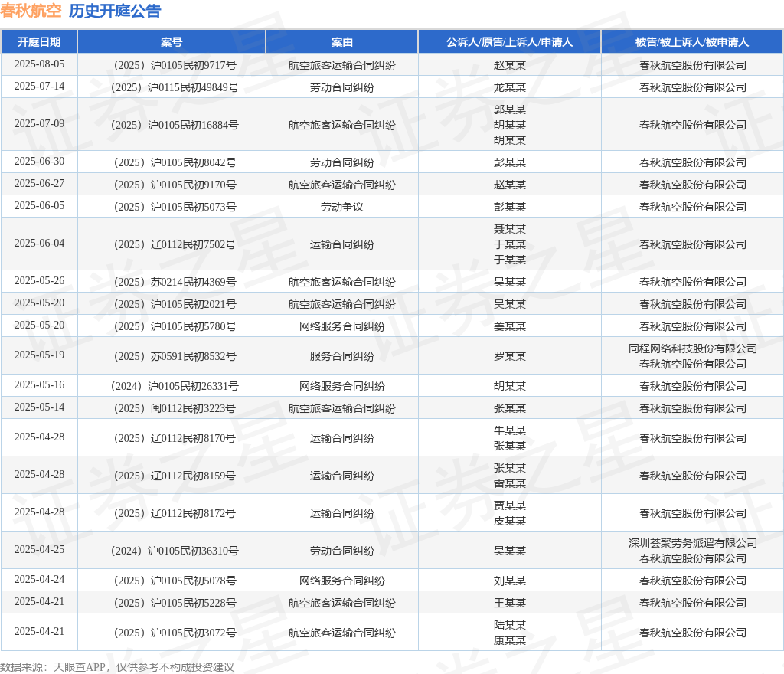The width and height of the screenshot is (784, 674).
Task: Click the 劳动争议 case reason
Action: 342,207
